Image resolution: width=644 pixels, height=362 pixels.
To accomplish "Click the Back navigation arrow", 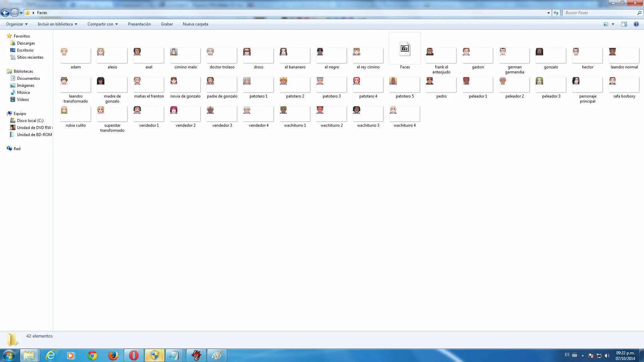I will click(5, 13).
